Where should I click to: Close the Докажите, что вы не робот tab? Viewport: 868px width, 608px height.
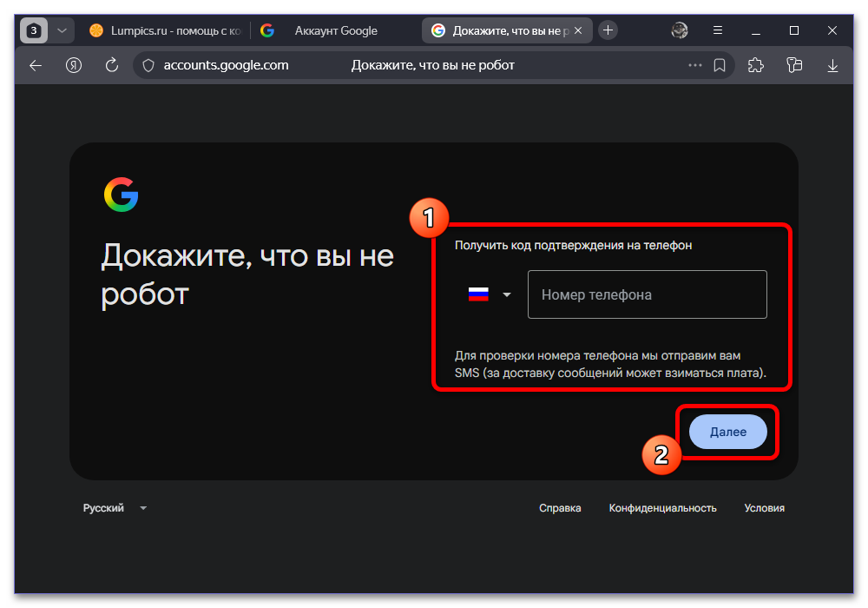[x=578, y=30]
